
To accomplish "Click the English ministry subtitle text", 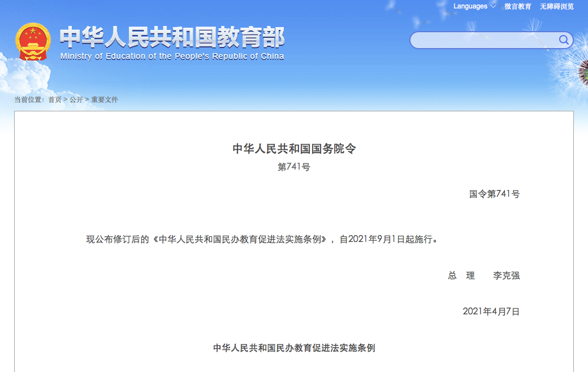I will 172,56.
